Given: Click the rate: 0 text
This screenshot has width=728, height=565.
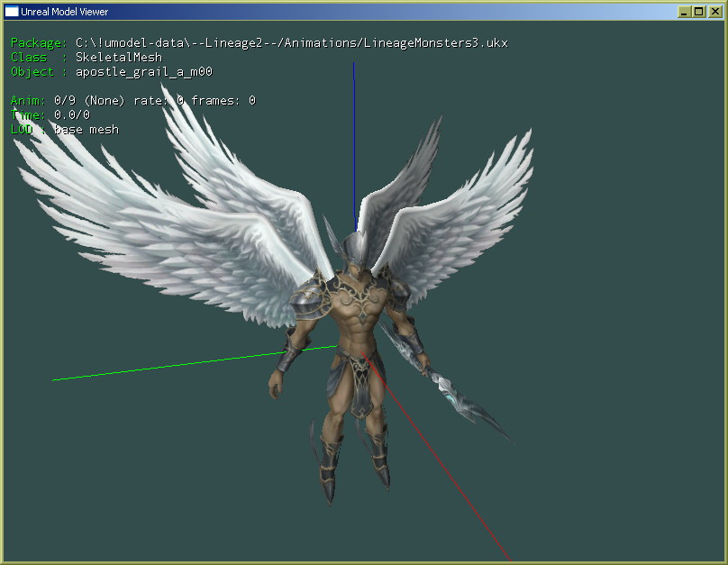Looking at the screenshot, I should 159,101.
